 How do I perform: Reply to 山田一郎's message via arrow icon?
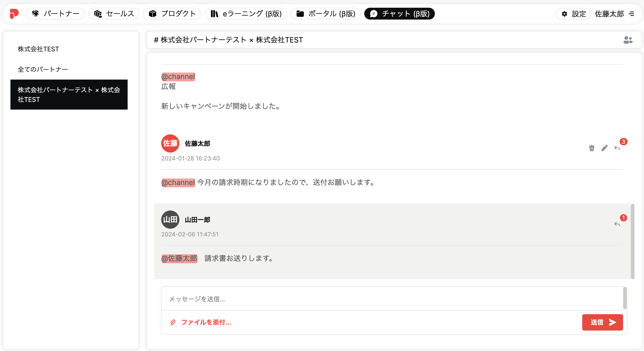(617, 224)
